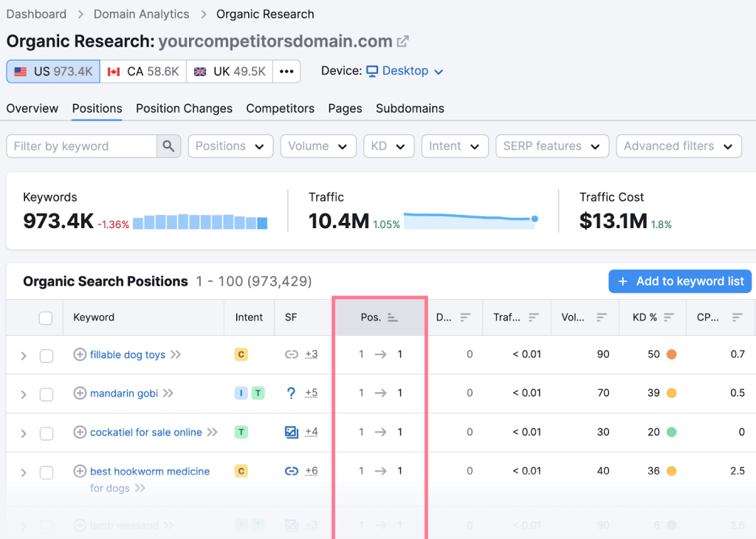Viewport: 756px width, 539px height.
Task: Click the search magnifier icon in keyword filter
Action: coord(168,146)
